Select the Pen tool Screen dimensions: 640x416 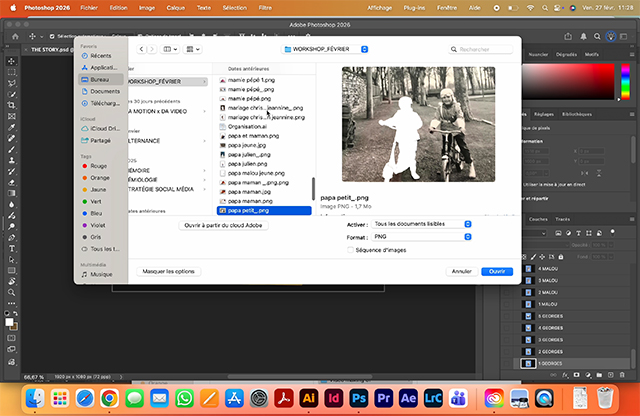point(11,238)
